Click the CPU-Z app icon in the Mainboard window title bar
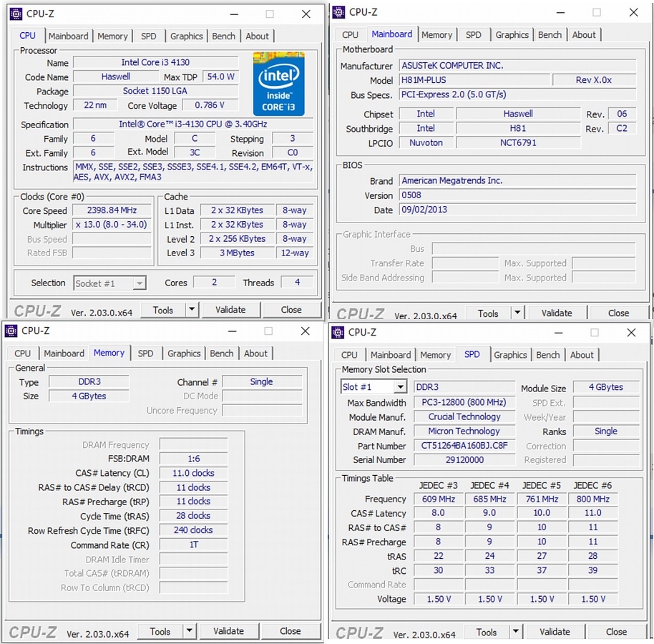The width and height of the screenshot is (654, 644). 338,12
